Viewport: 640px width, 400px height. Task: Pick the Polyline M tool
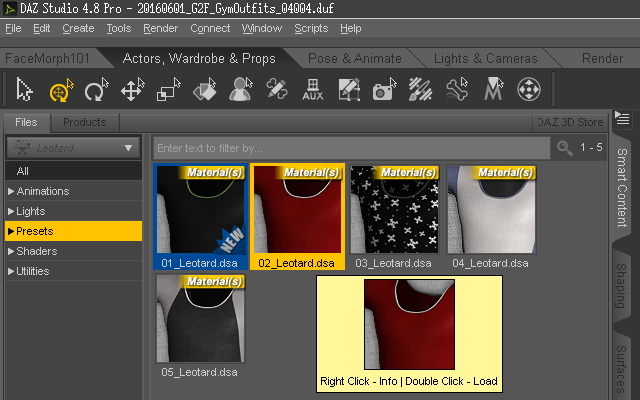pyautogui.click(x=493, y=89)
